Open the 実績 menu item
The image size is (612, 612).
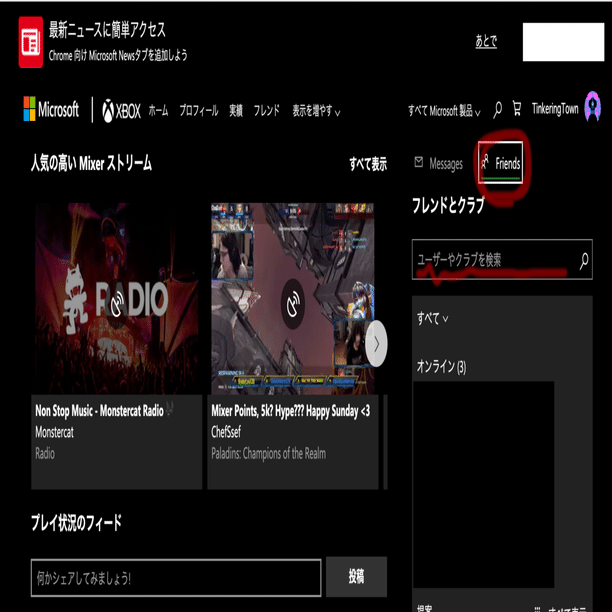pyautogui.click(x=236, y=111)
